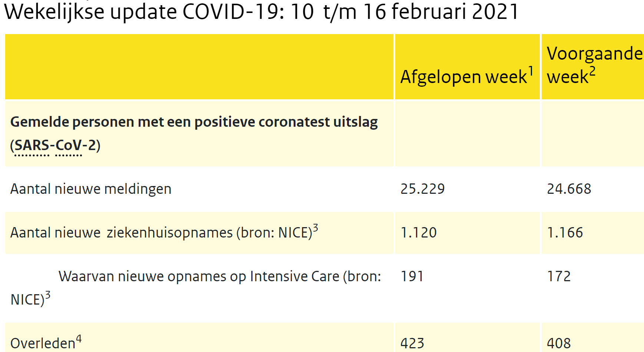Screen dimensions: 644x352
Task: Open footnote 1 next to Afgelopen week
Action: click(531, 71)
